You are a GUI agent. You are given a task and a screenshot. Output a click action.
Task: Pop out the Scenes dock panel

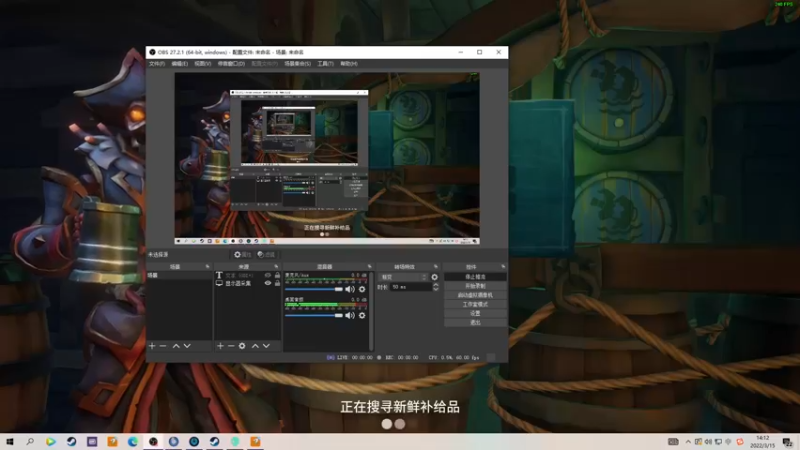click(207, 266)
